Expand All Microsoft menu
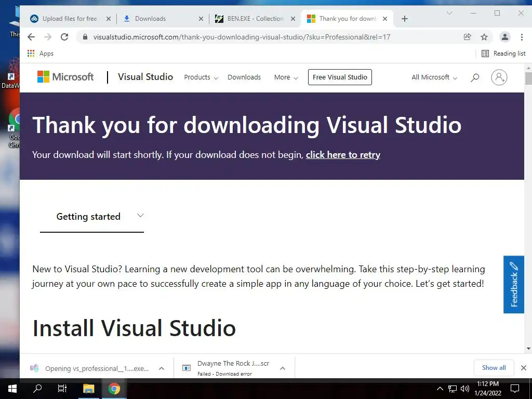Image resolution: width=532 pixels, height=399 pixels. pos(434,77)
